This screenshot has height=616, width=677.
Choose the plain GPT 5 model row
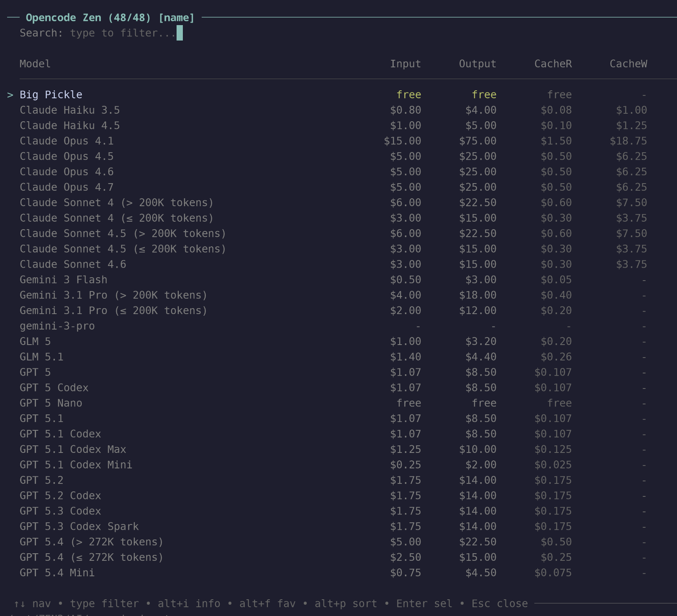(x=333, y=373)
